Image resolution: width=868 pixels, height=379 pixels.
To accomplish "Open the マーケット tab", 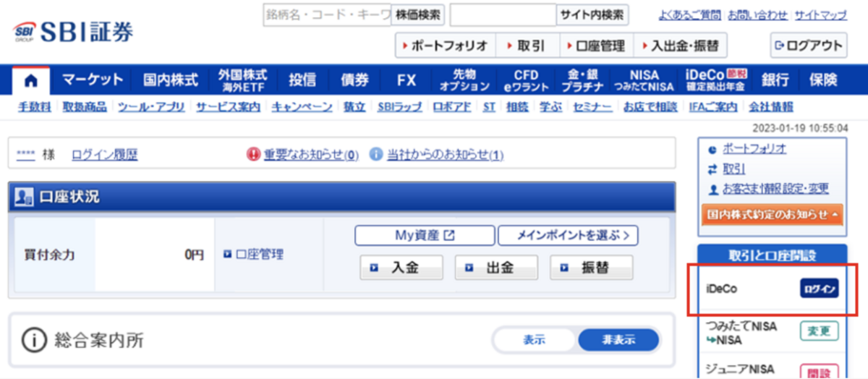I will tap(93, 80).
